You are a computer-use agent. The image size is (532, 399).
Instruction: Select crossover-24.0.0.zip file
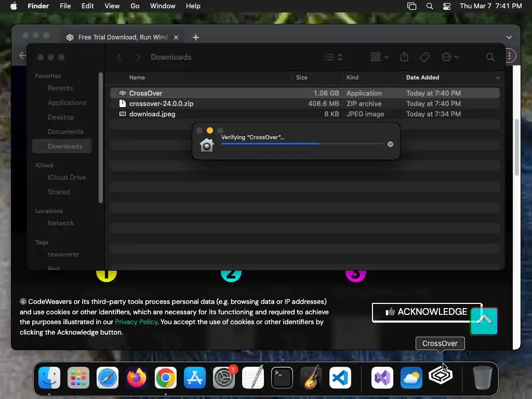tap(304, 103)
